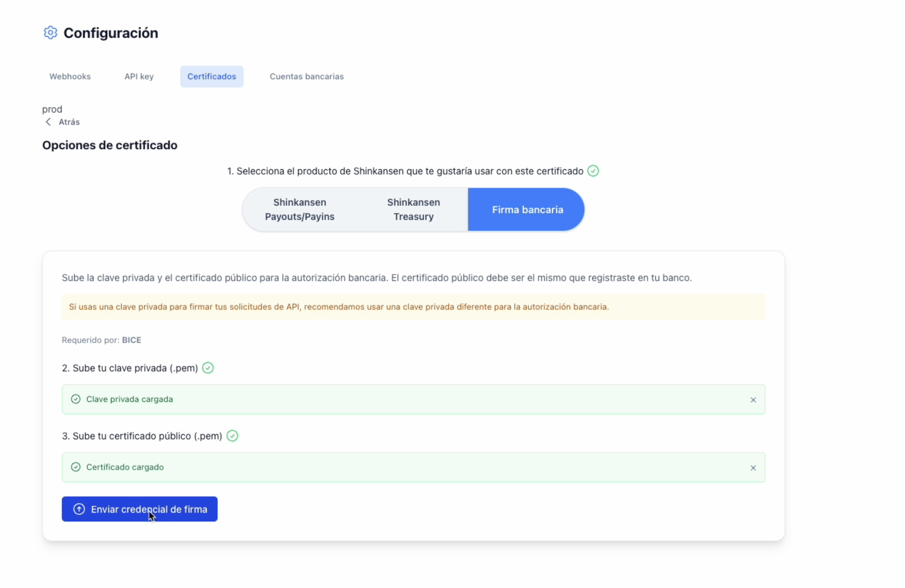Click the check icon beside clave privada step

click(208, 368)
